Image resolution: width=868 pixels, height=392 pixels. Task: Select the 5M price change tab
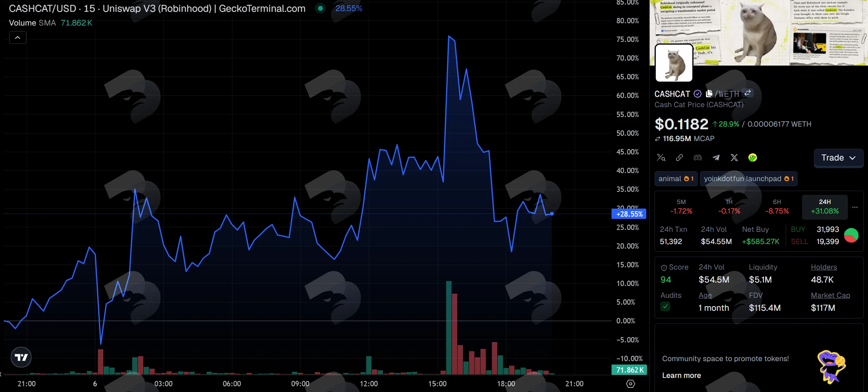pos(681,207)
